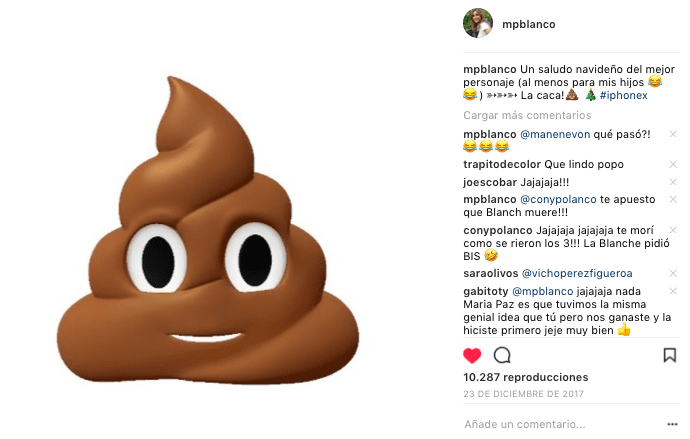Open the @conypolanco mention link

pos(558,200)
